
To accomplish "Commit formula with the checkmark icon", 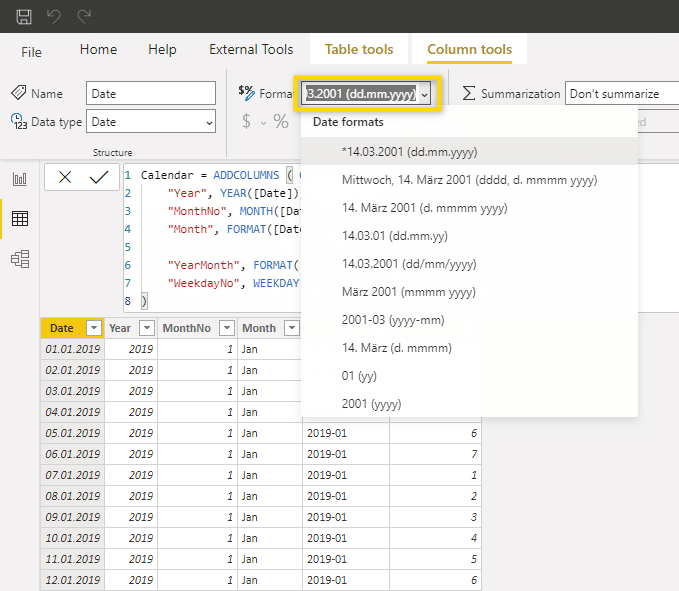I will 98,177.
